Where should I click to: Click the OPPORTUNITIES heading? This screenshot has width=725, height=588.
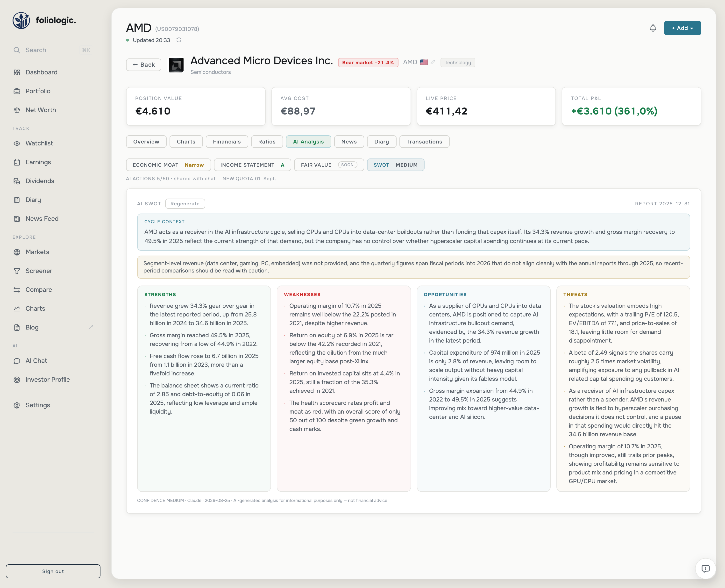[445, 295]
